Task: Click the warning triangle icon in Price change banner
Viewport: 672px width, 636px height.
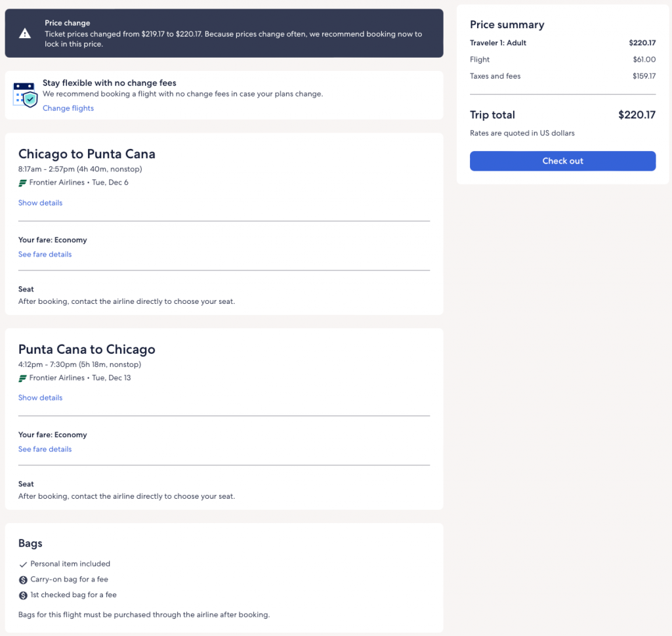Action: pos(24,33)
